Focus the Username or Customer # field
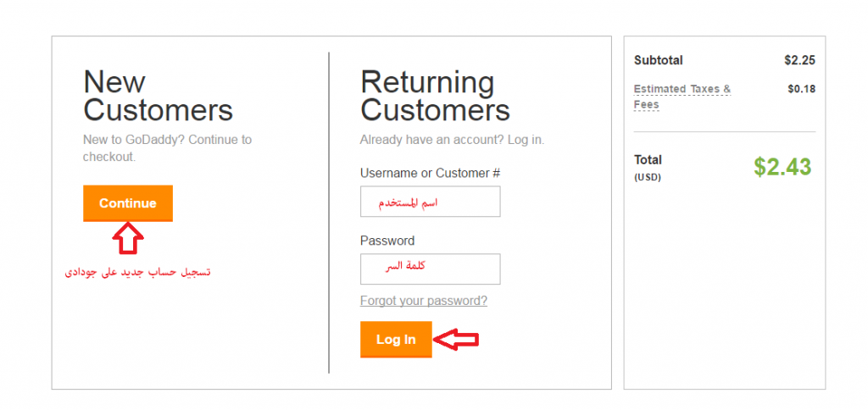This screenshot has height=410, width=868. click(x=430, y=202)
